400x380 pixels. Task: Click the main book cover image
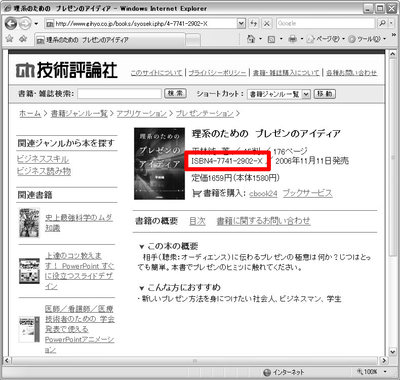click(159, 163)
